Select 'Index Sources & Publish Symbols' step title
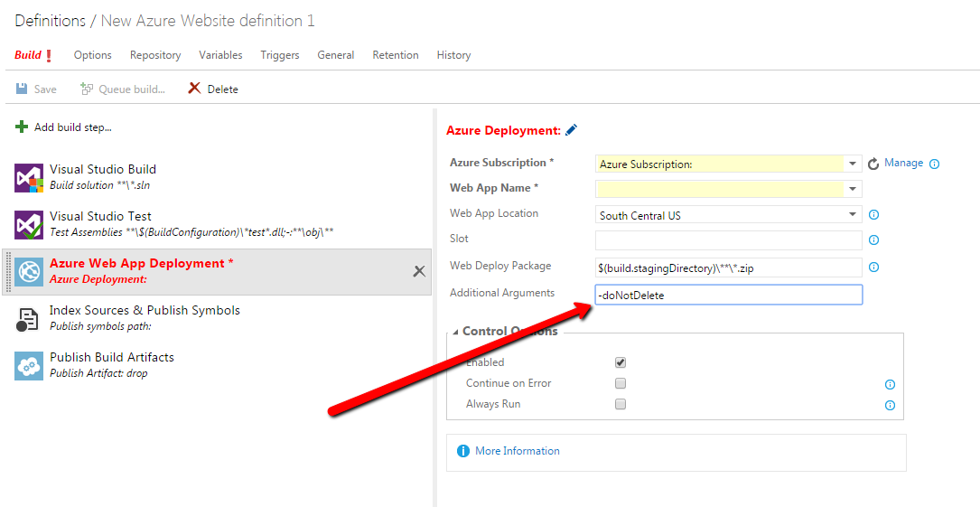 [x=145, y=310]
